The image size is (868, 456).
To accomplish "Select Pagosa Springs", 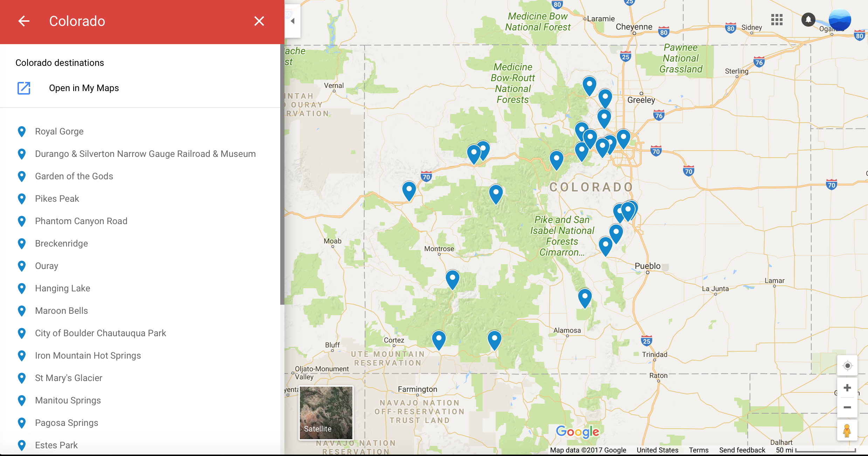I will coord(67,423).
